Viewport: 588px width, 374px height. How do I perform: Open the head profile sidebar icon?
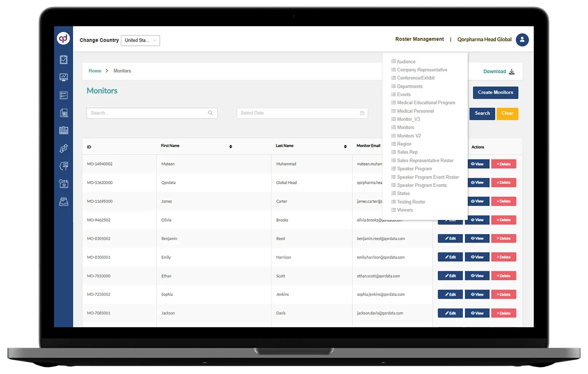point(64,166)
